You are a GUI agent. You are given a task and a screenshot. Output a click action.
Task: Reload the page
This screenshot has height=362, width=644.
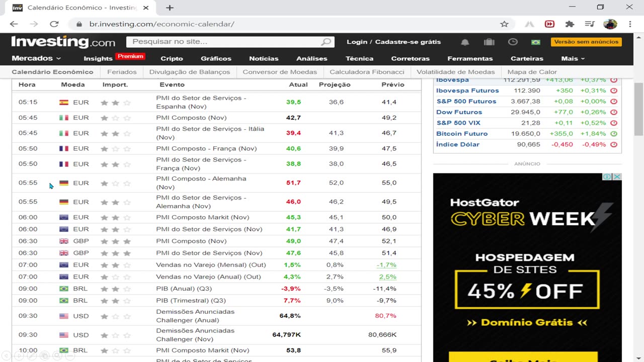click(54, 24)
